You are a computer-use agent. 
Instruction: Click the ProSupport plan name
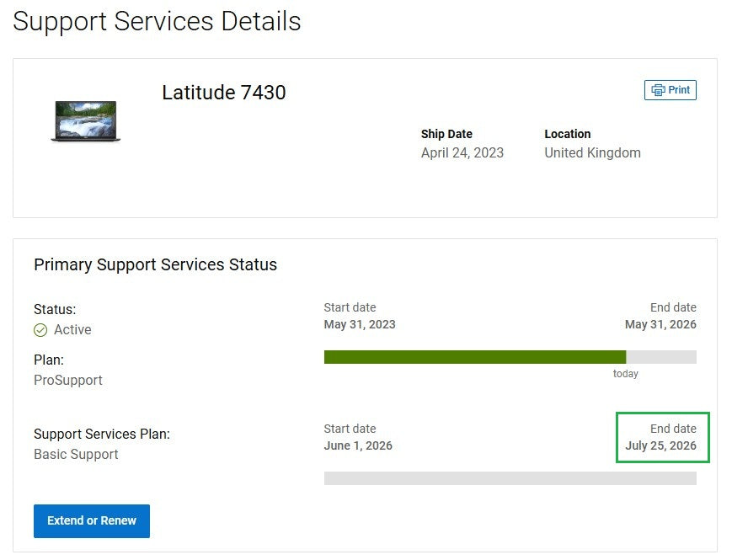[68, 380]
